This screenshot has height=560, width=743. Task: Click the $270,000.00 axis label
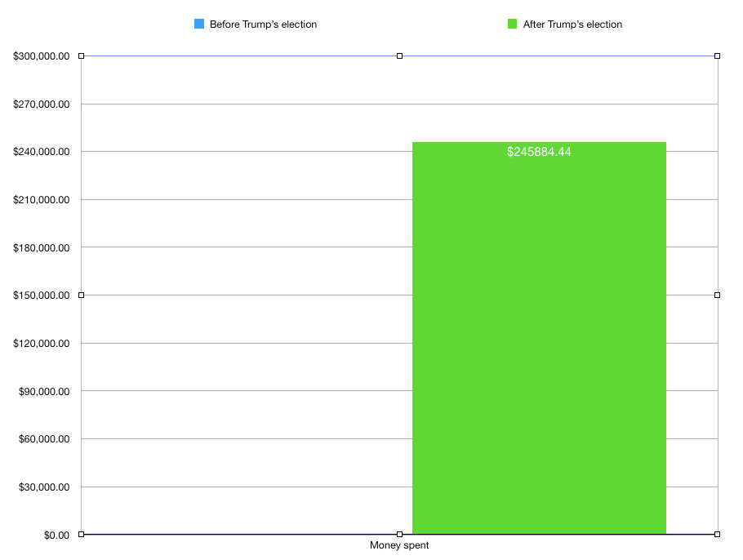tap(41, 104)
